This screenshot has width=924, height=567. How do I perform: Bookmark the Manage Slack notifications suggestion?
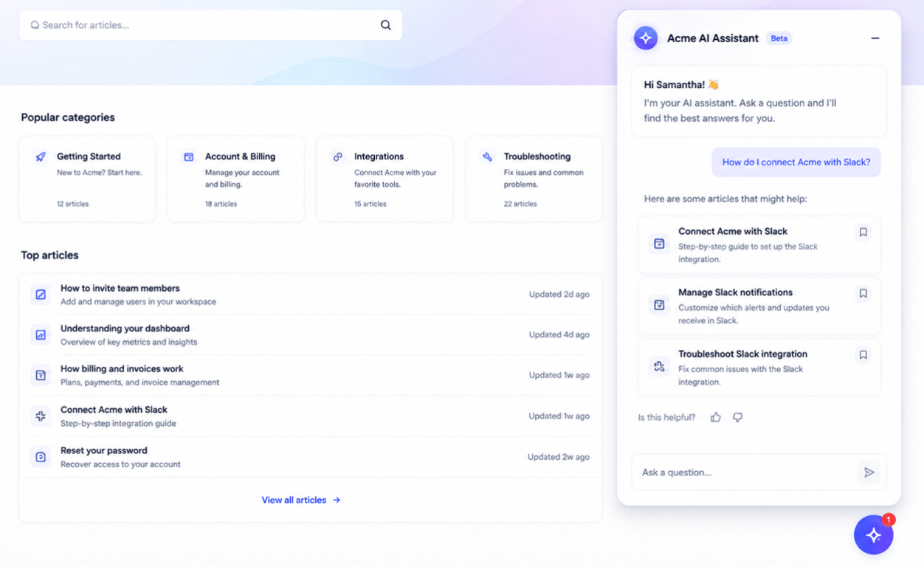(863, 294)
